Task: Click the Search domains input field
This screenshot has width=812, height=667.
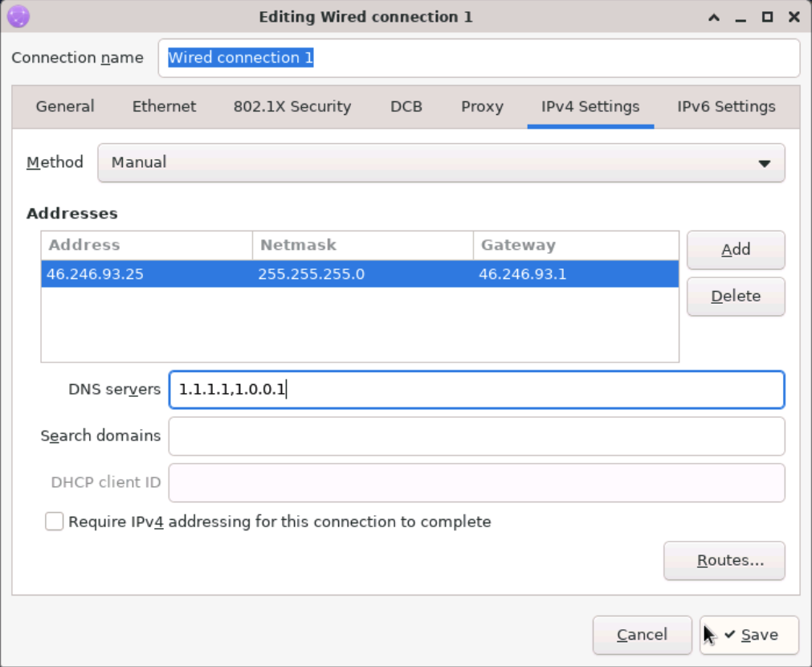Action: pos(476,436)
